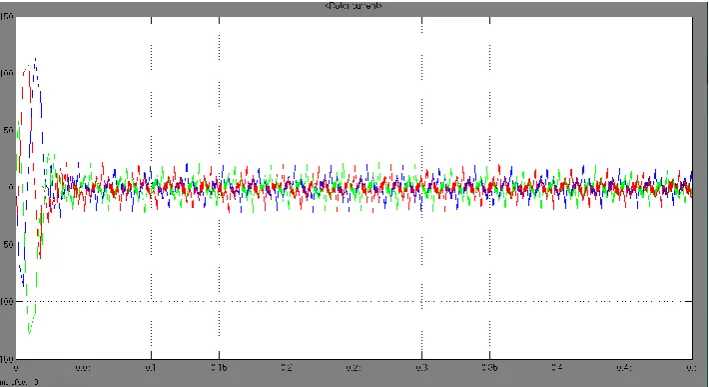The height and width of the screenshot is (387, 709).
Task: Click the 0.4 tick label on the time axis
Action: (557, 368)
